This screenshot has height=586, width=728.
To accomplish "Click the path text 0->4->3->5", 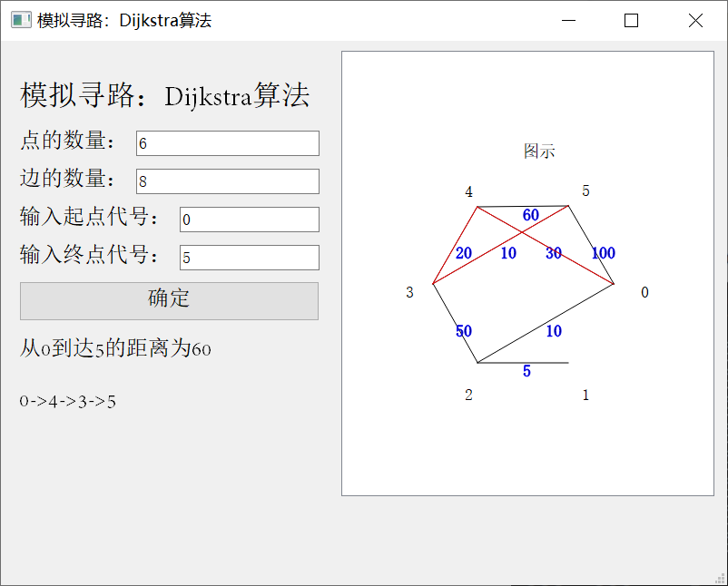I will pos(68,401).
